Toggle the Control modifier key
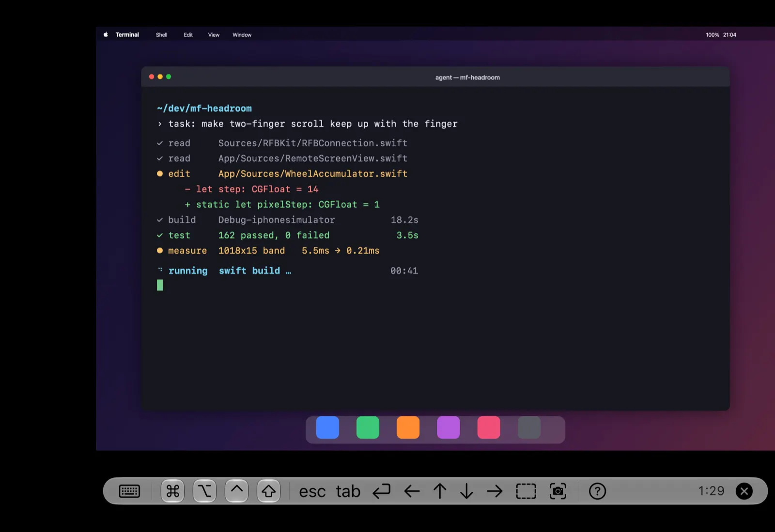 [x=237, y=491]
